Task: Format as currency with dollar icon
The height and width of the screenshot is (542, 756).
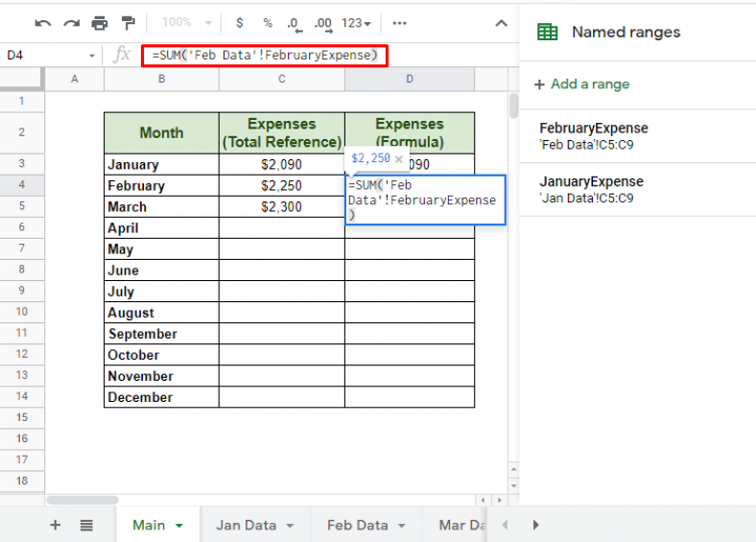Action: [x=239, y=23]
